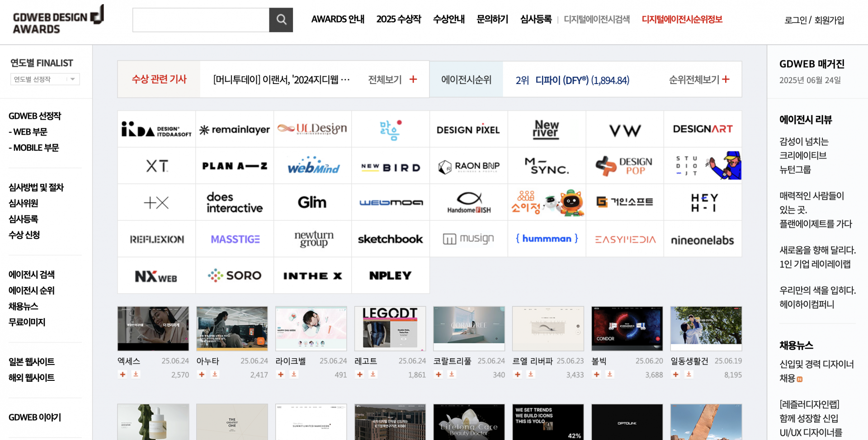The width and height of the screenshot is (868, 440).
Task: Click the download icon under 레고트
Action: 373,374
